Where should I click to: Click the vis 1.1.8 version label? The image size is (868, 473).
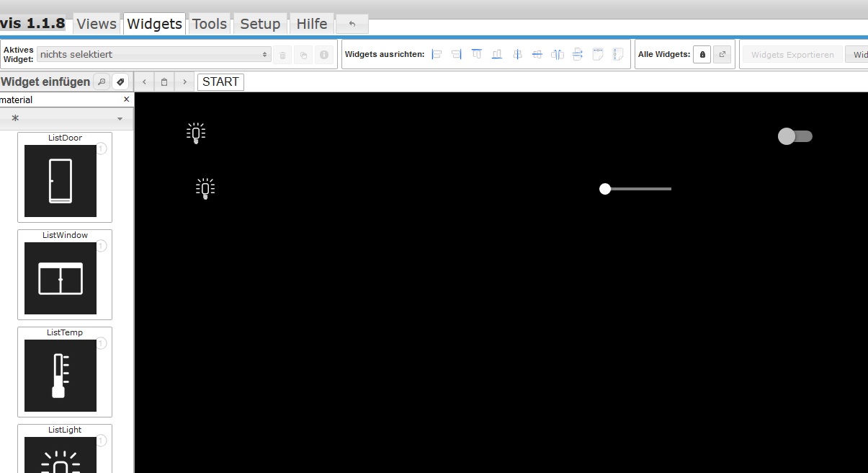(x=32, y=24)
